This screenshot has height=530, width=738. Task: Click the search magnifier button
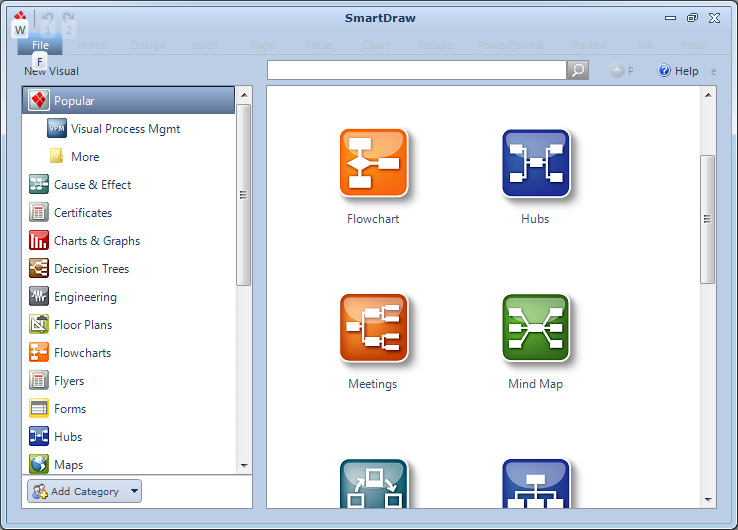point(578,70)
